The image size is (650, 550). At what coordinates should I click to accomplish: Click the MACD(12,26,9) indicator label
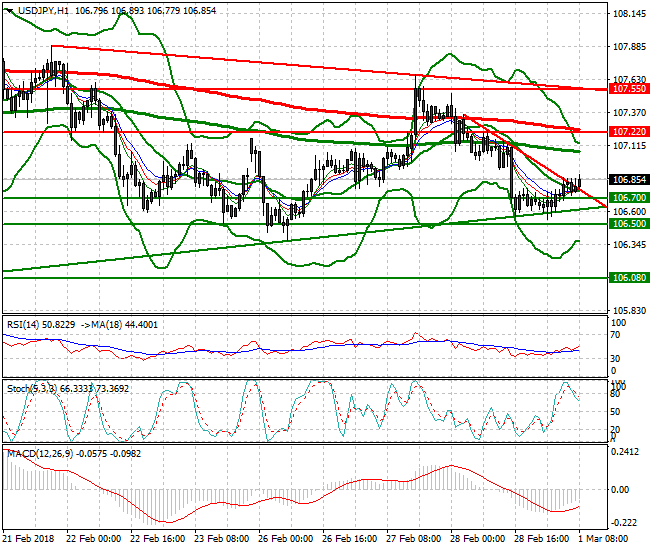tap(40, 453)
